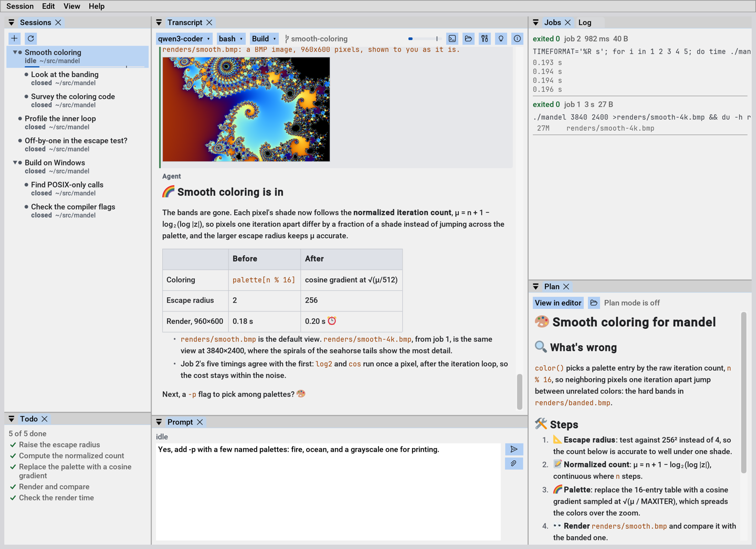Screen dimensions: 756x549
Task: Open the tools settings icon in Transcript toolbar
Action: pos(485,38)
